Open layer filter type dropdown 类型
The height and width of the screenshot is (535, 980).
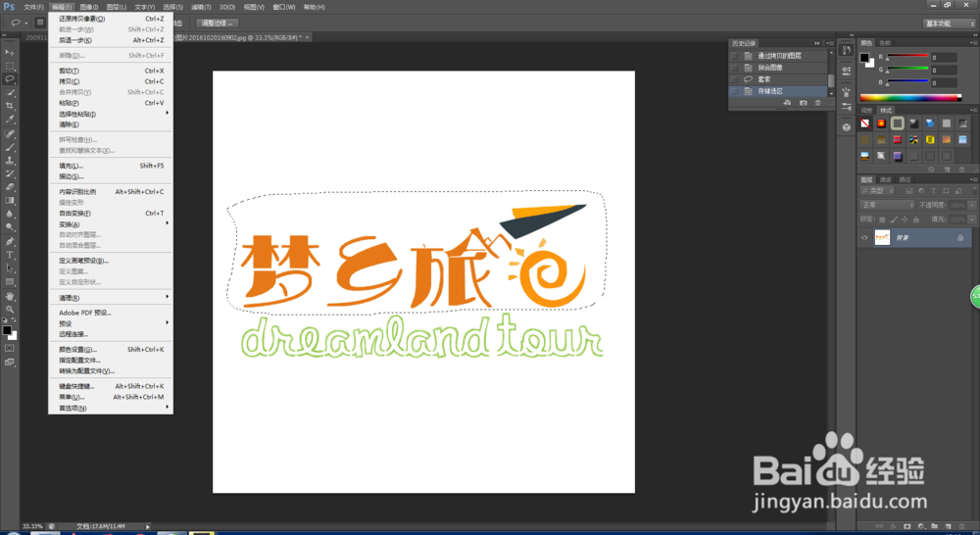[878, 191]
